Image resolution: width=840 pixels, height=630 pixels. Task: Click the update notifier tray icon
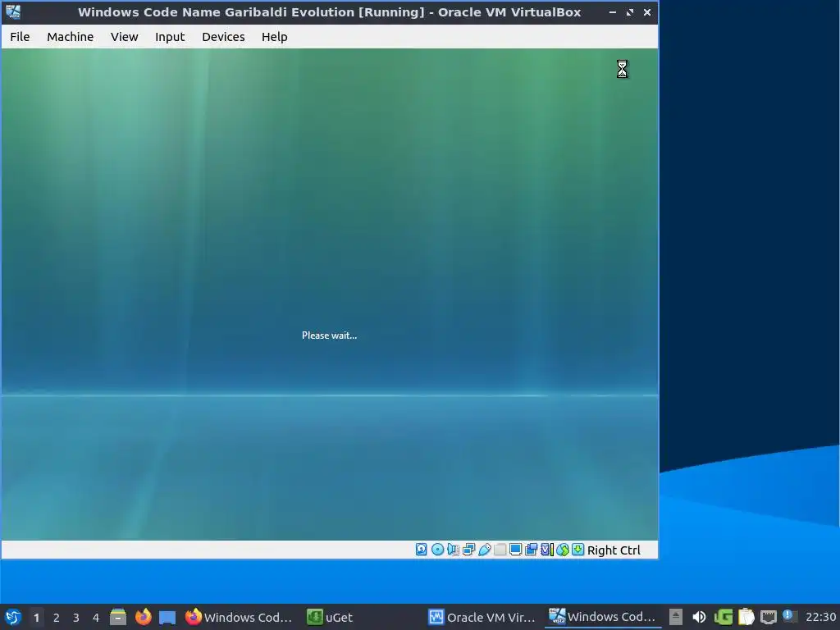coord(788,616)
